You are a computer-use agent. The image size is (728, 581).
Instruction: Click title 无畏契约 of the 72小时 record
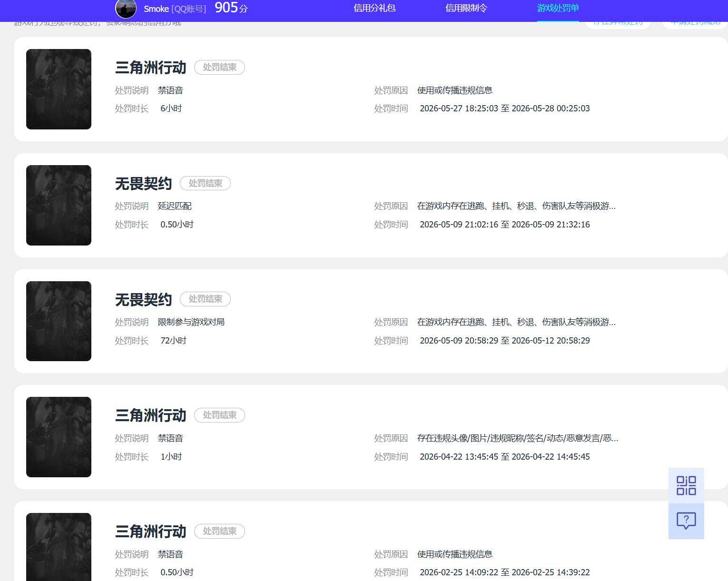point(143,300)
